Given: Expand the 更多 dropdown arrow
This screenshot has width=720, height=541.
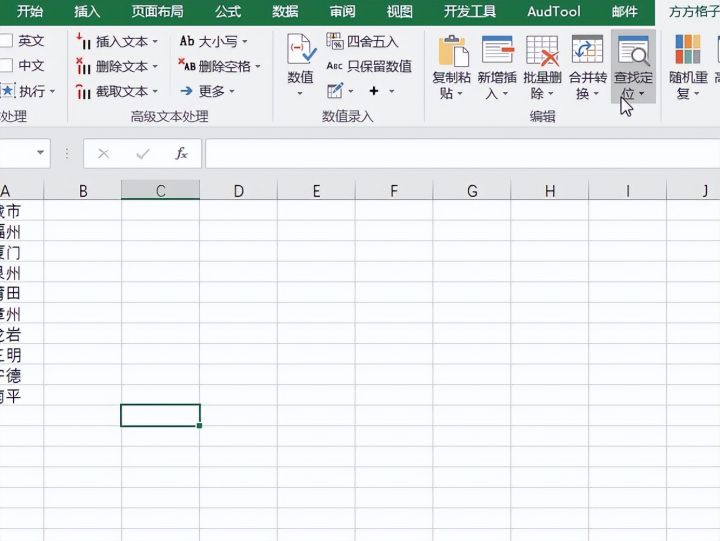Looking at the screenshot, I should click(x=232, y=91).
